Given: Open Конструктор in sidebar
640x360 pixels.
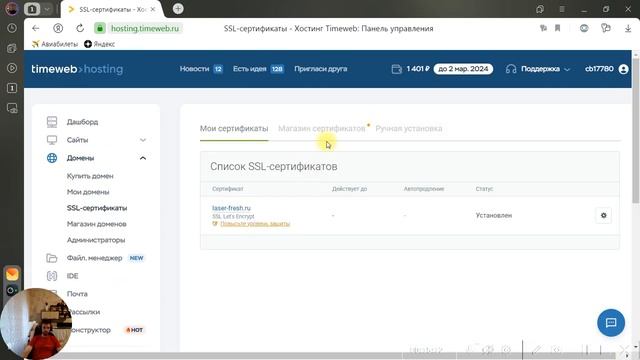Looking at the screenshot, I should 91,330.
